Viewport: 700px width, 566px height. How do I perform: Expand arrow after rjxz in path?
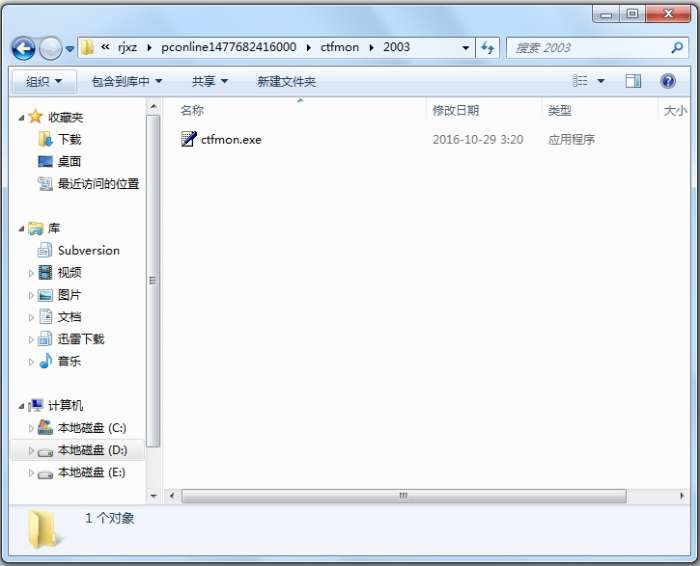pos(149,47)
